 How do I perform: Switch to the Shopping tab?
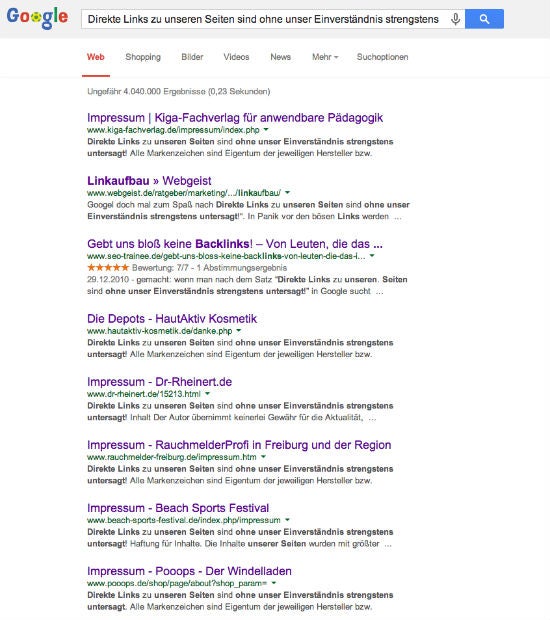coord(143,57)
